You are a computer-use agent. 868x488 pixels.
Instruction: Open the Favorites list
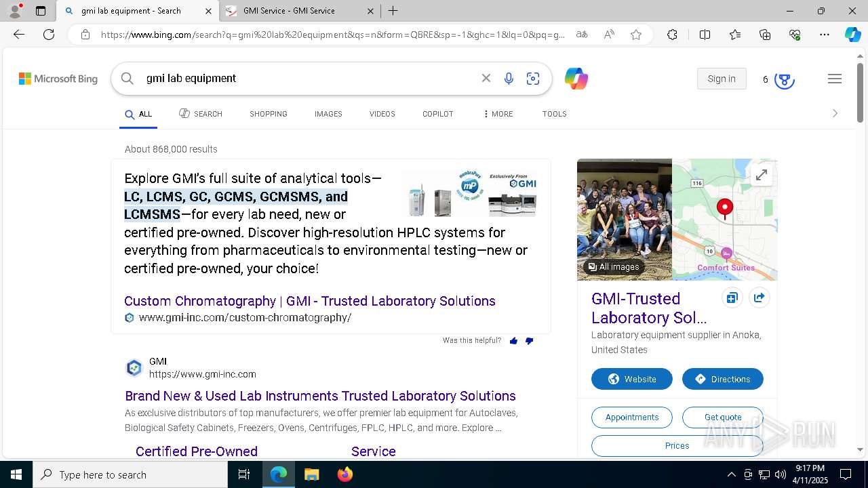coord(735,35)
